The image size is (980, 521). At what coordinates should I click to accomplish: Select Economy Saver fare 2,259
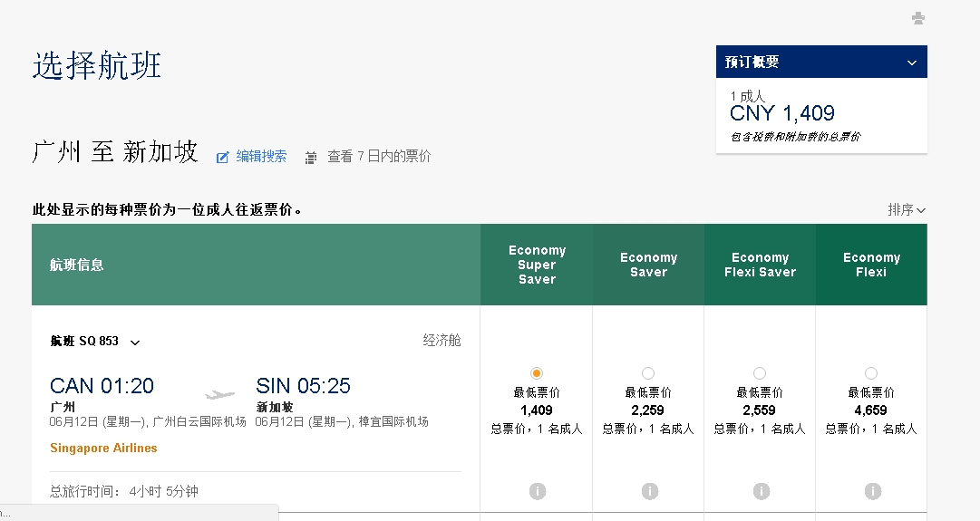(x=648, y=373)
